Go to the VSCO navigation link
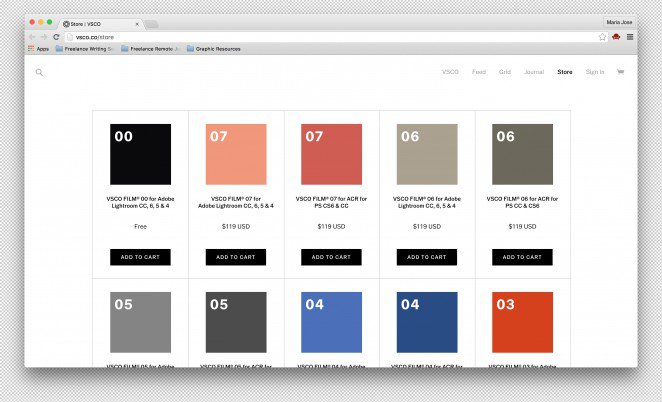This screenshot has width=662, height=402. [450, 72]
